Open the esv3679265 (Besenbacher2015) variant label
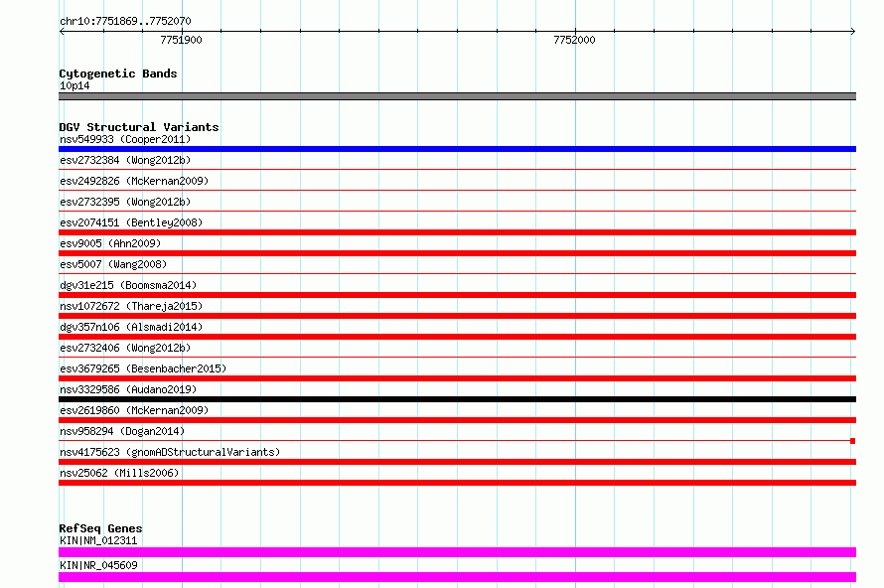This screenshot has height=588, width=884. click(x=143, y=368)
